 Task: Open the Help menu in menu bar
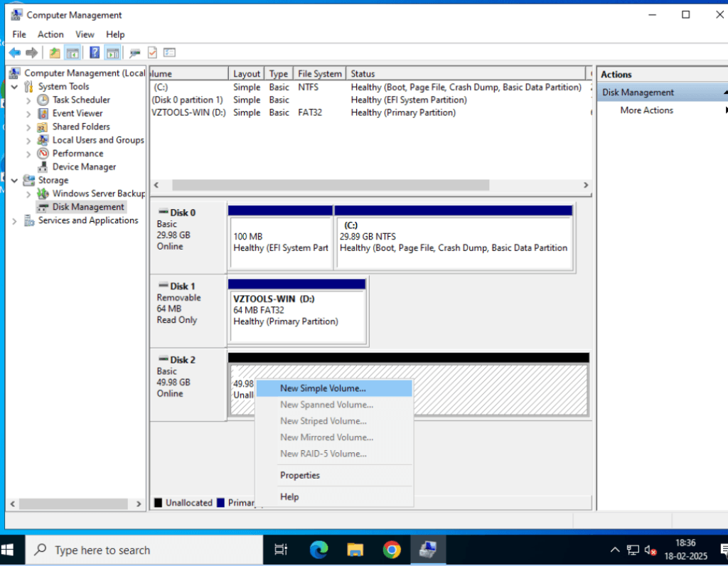point(115,34)
